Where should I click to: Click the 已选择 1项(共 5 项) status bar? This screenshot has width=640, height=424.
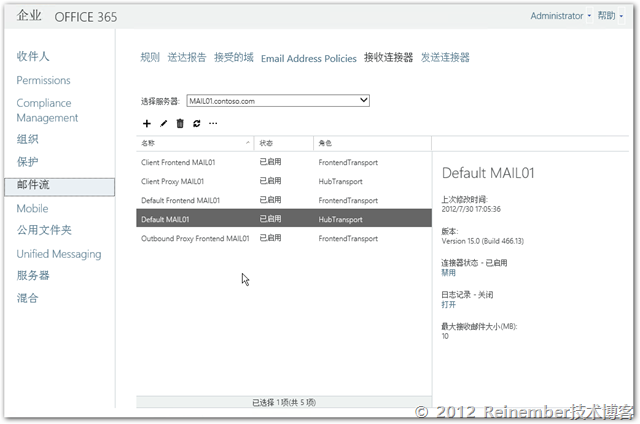click(x=284, y=402)
